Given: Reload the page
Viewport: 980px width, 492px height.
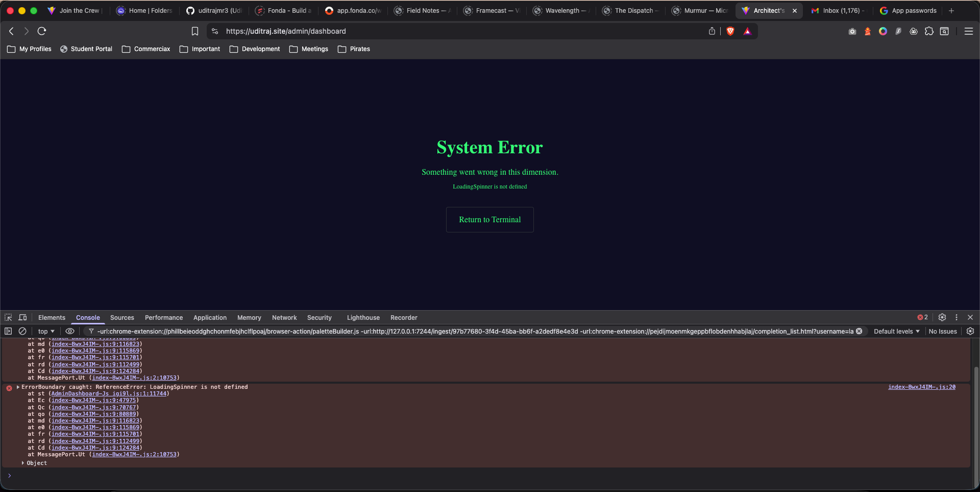Looking at the screenshot, I should coord(42,31).
